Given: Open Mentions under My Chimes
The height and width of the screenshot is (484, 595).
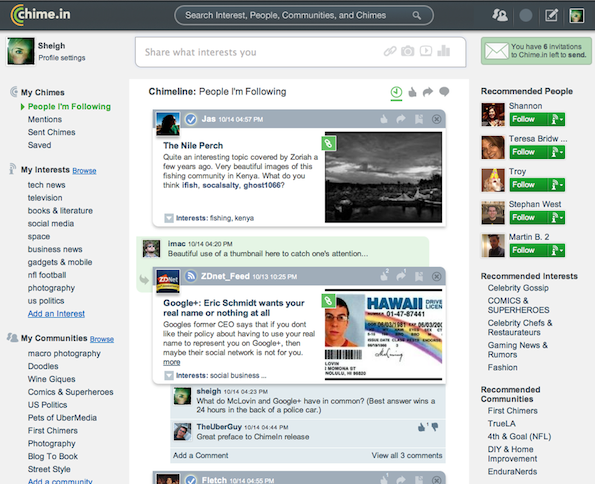Looking at the screenshot, I should pyautogui.click(x=45, y=119).
